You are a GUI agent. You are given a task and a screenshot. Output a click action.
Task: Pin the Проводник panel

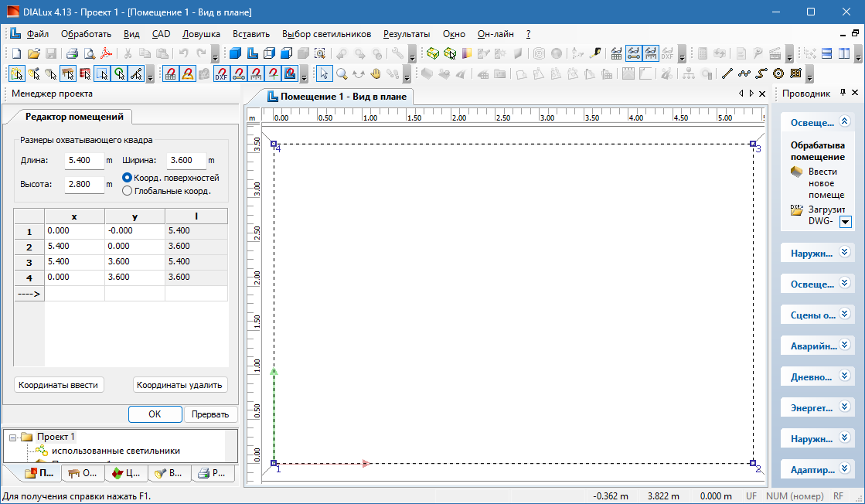[x=843, y=93]
